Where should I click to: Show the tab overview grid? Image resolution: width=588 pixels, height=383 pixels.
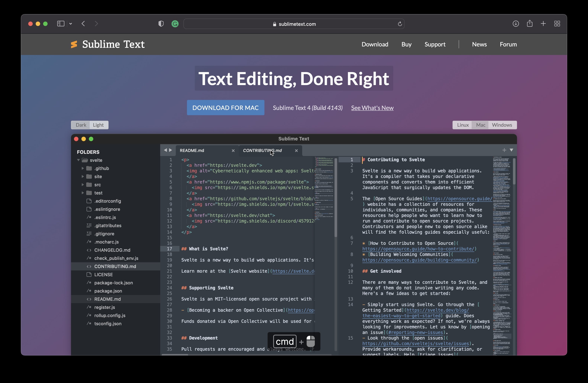557,24
